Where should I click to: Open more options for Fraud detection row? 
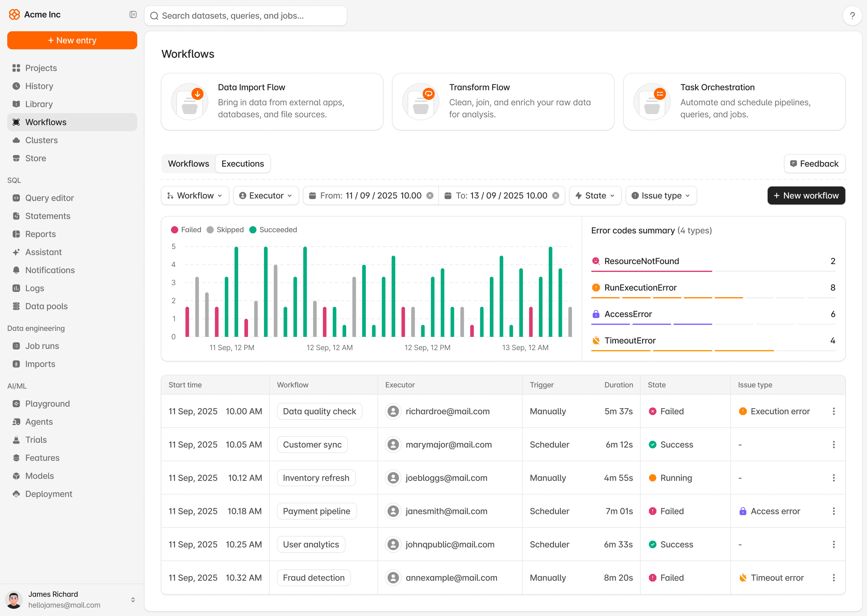[x=834, y=577]
